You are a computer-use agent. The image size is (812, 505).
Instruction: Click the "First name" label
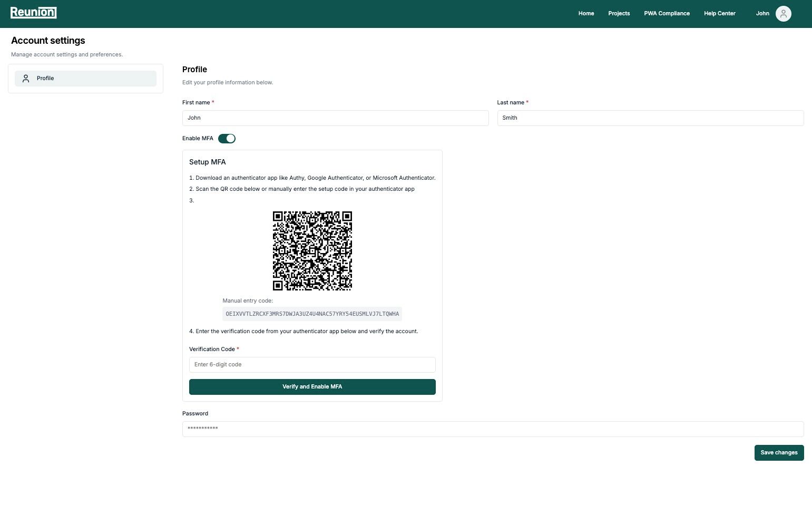click(x=196, y=103)
